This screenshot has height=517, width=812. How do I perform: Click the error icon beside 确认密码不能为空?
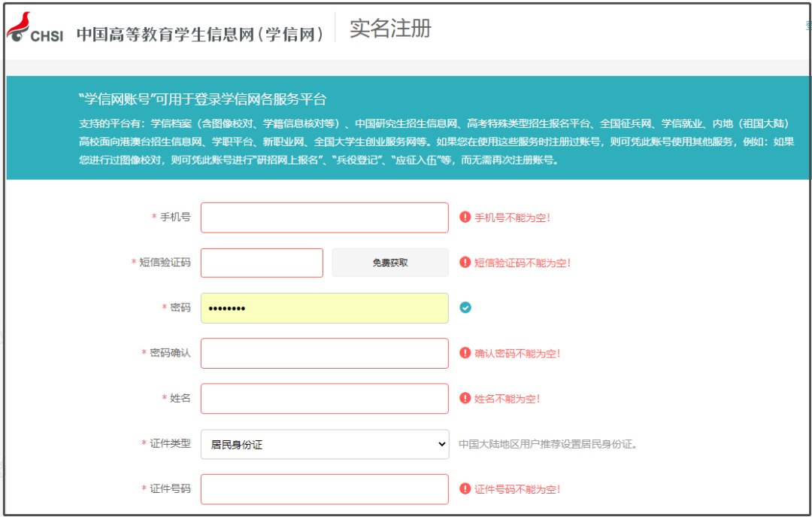[465, 353]
